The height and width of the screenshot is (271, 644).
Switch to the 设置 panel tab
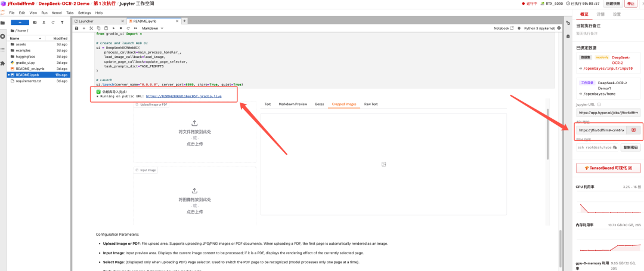[617, 14]
